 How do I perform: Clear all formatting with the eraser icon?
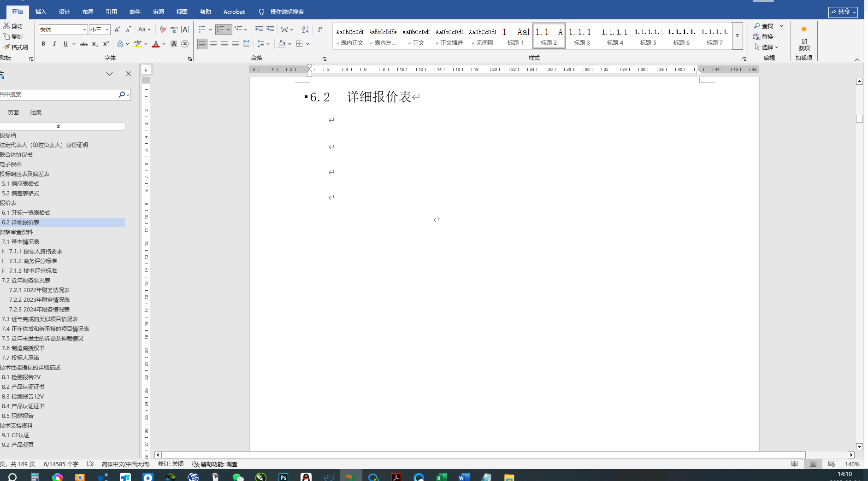pos(163,29)
